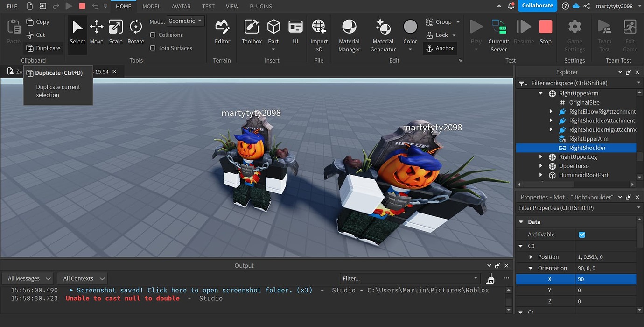This screenshot has height=327, width=644.
Task: Enable Join Surfaces
Action: pos(153,48)
